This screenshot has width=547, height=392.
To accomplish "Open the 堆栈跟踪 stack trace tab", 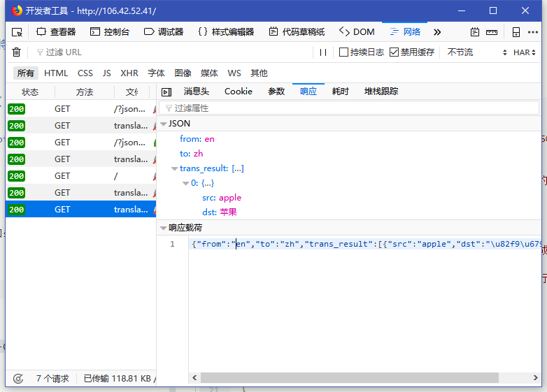I will tap(381, 92).
